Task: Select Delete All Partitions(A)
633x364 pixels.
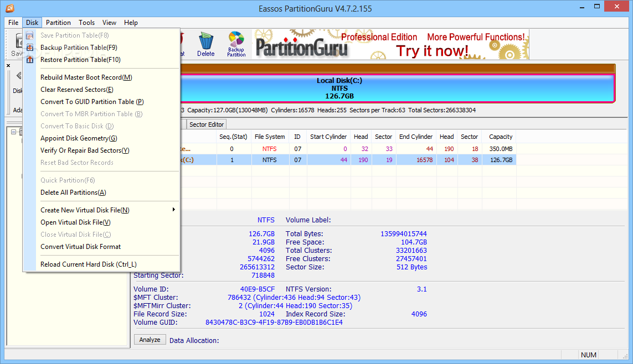Action: tap(73, 193)
